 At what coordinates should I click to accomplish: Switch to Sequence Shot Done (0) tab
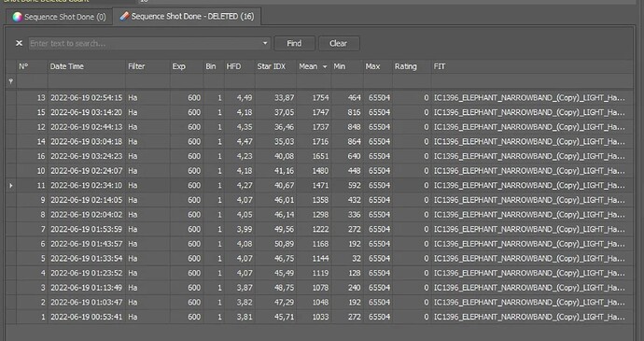pyautogui.click(x=59, y=17)
